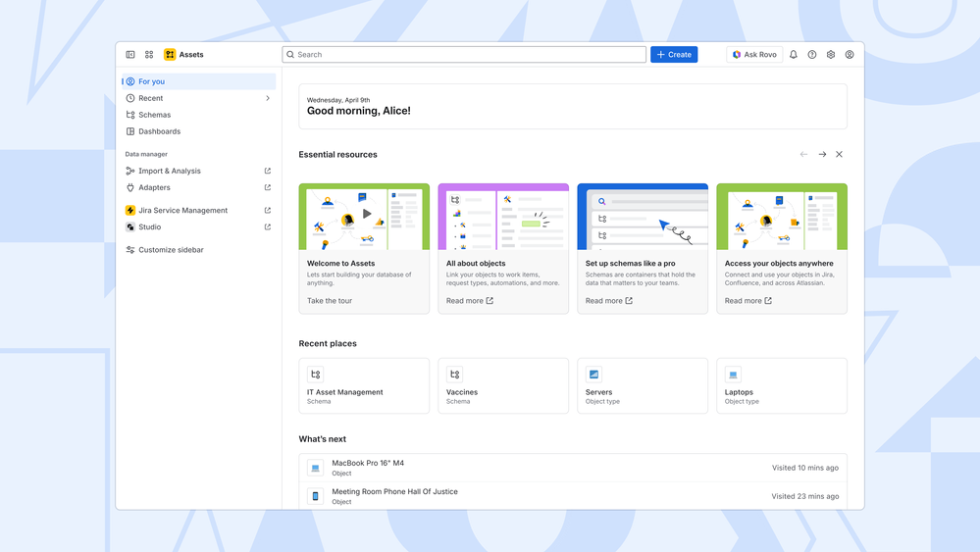Click the Schemas tree icon in sidebar
The image size is (980, 552).
[x=130, y=115]
